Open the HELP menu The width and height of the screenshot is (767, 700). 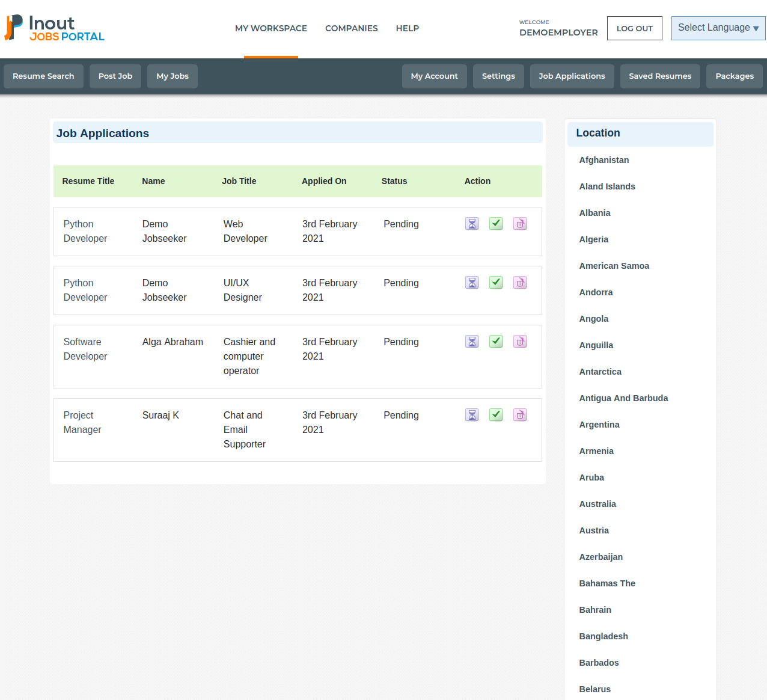[x=407, y=28]
